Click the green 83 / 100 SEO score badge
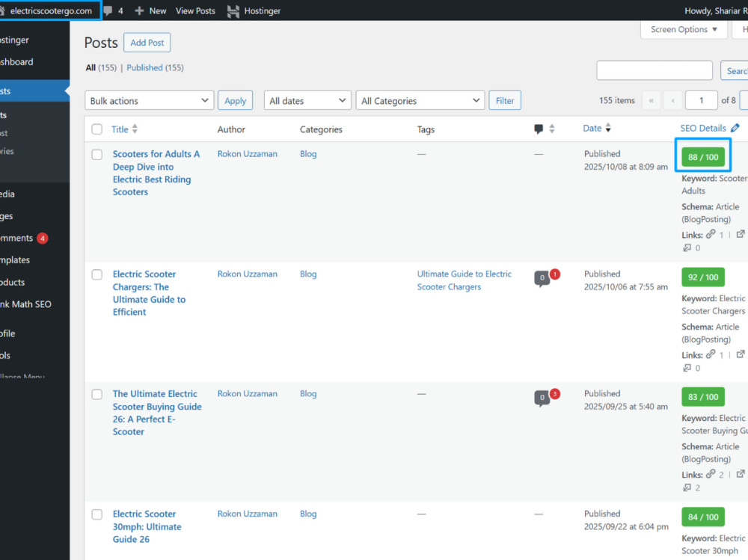 point(703,397)
